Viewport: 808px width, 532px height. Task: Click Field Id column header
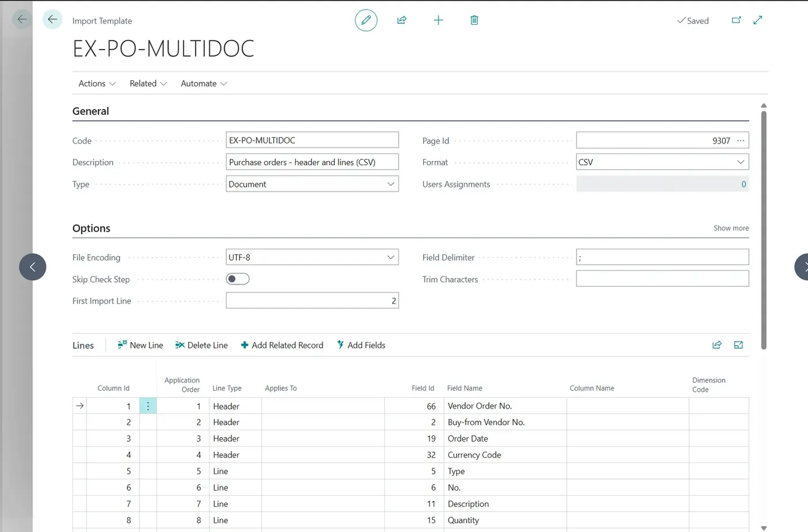tap(422, 388)
